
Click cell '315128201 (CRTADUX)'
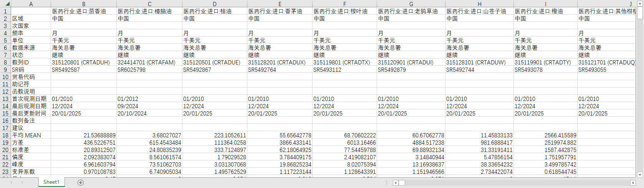point(280,62)
